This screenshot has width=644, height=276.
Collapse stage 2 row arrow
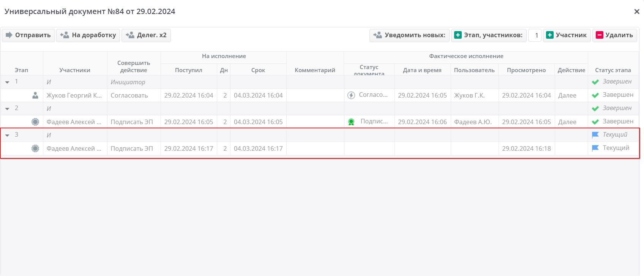7,109
